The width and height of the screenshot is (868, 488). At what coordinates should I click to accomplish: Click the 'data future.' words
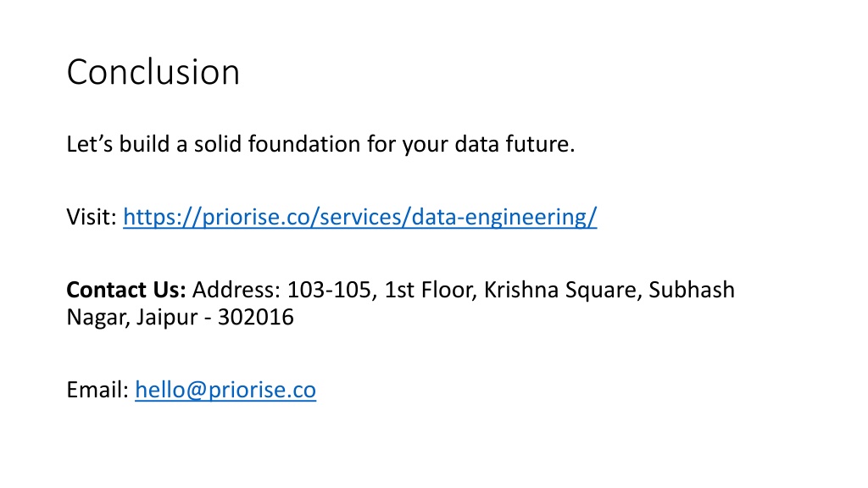click(x=515, y=144)
